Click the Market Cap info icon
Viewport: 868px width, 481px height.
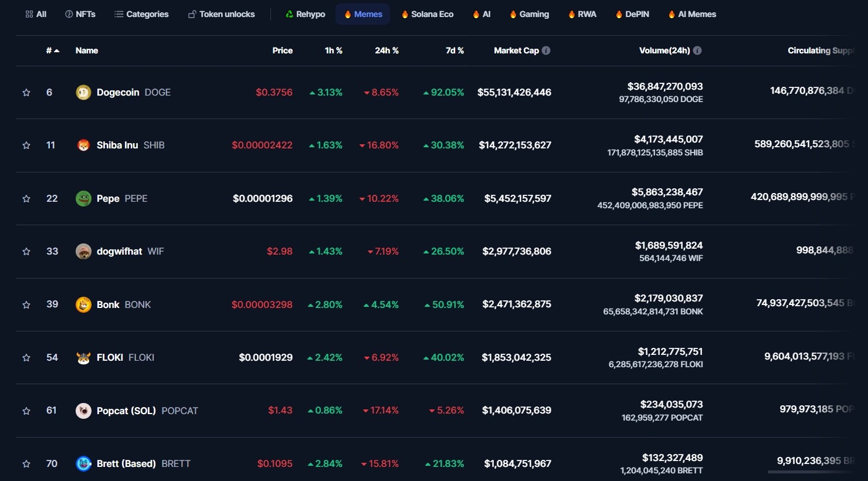coord(546,50)
